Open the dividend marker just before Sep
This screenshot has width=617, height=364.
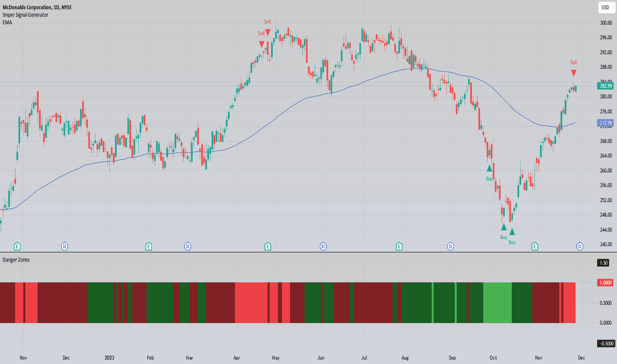[x=451, y=246]
